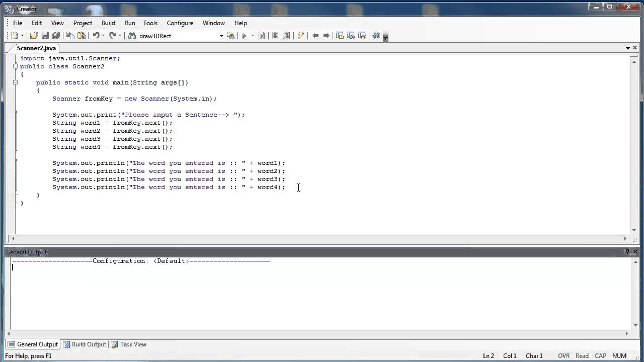Close the Scanner2.java document
This screenshot has height=362, width=644.
[x=635, y=48]
